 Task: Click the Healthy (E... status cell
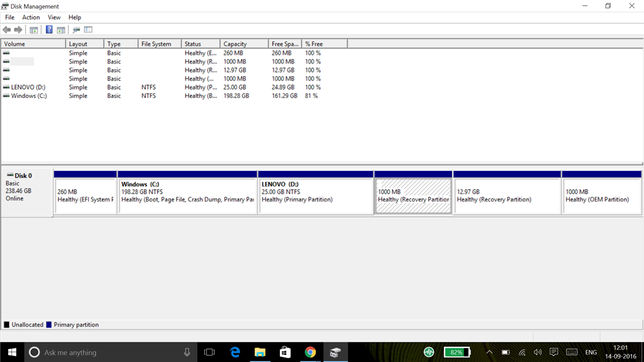click(201, 53)
